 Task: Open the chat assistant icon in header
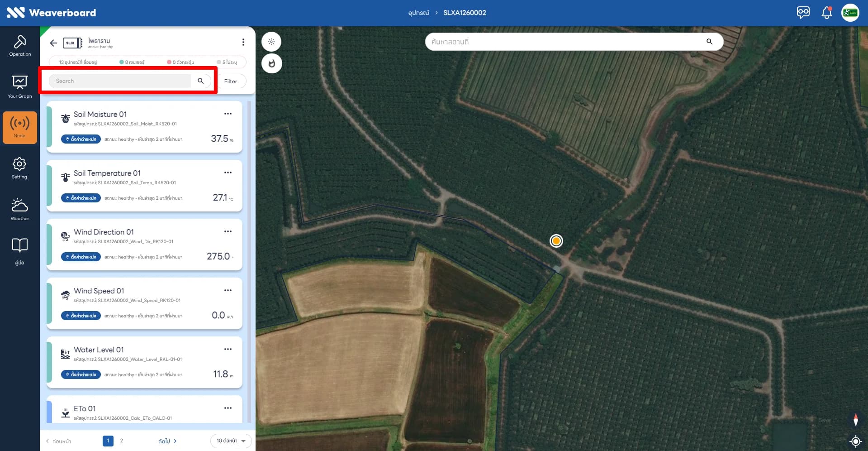[803, 13]
